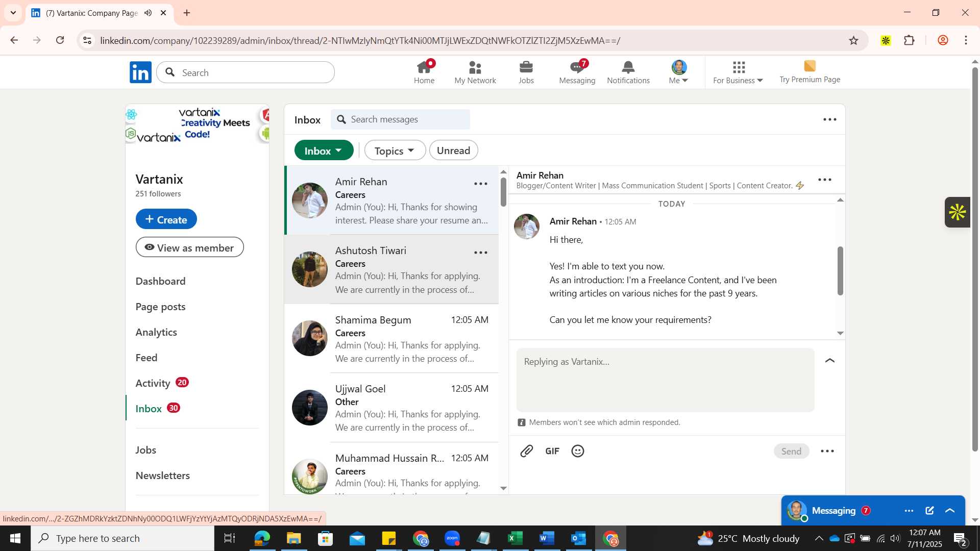Open browser extensions puzzle icon
980x551 pixels.
[x=909, y=40]
